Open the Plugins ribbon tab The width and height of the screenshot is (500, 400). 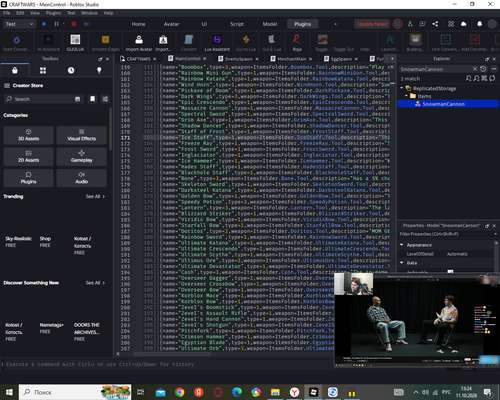click(x=302, y=24)
